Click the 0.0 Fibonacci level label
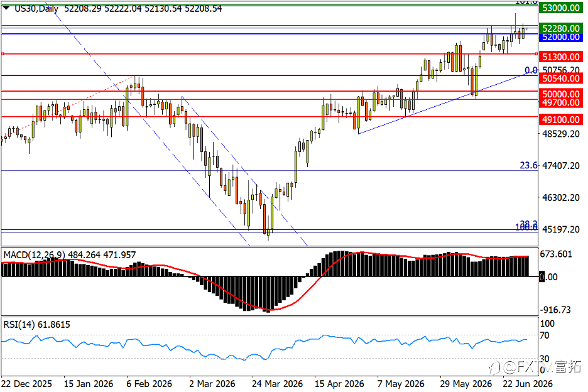Viewport: 588px width, 392px height. point(531,70)
